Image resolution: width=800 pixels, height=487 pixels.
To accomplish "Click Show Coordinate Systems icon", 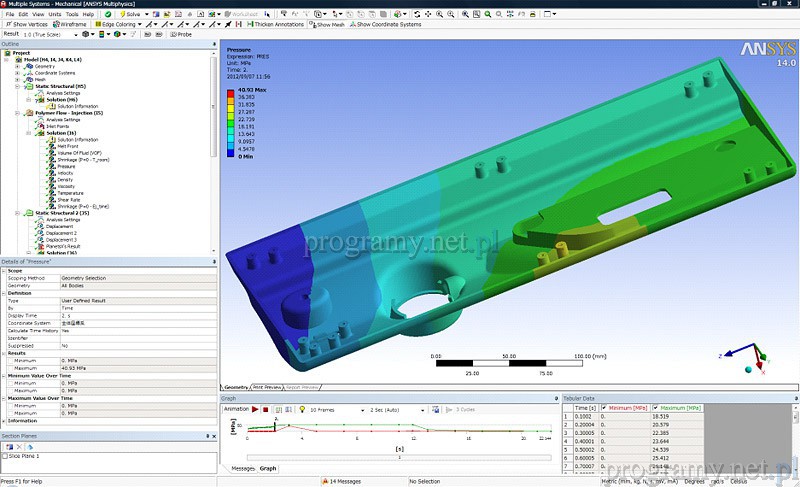I will [385, 24].
